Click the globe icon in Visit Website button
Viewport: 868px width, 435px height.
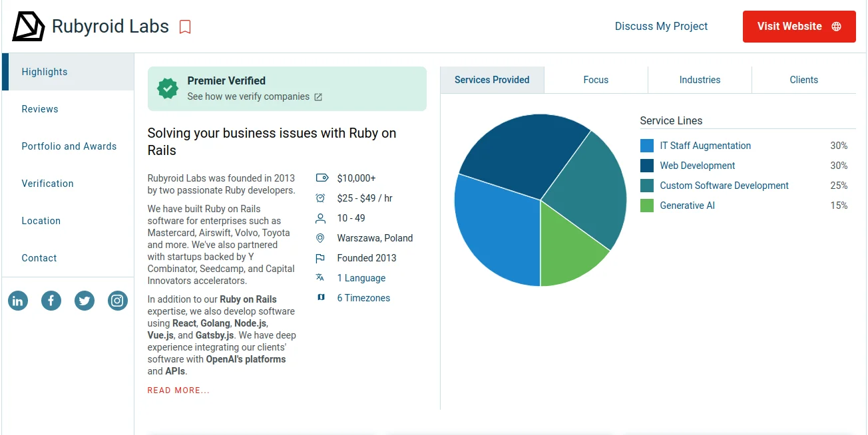[x=836, y=27]
